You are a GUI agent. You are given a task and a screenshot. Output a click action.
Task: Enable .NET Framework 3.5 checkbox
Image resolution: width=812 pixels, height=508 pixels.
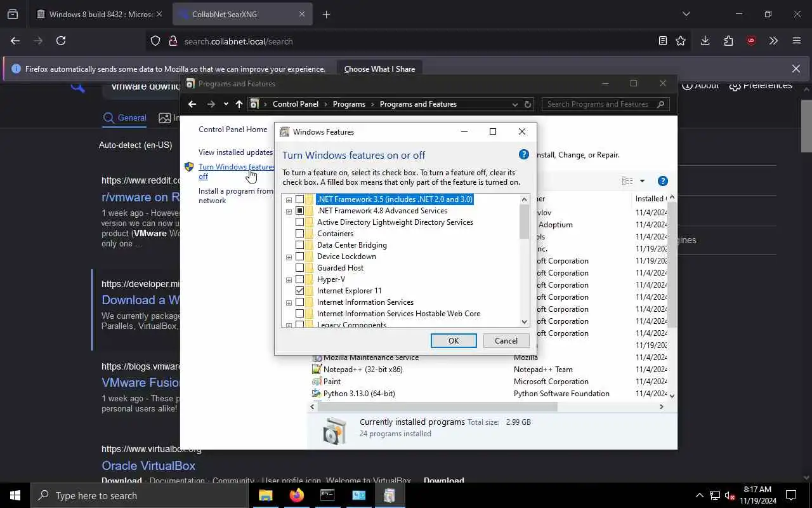(300, 199)
